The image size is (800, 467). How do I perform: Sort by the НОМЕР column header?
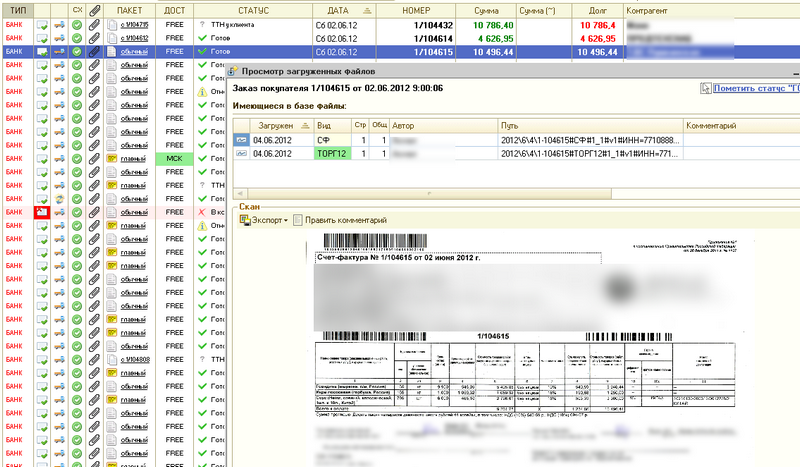[x=416, y=10]
